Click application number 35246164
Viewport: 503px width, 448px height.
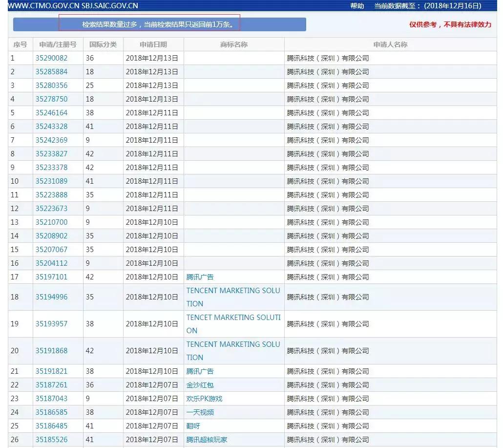pyautogui.click(x=51, y=113)
